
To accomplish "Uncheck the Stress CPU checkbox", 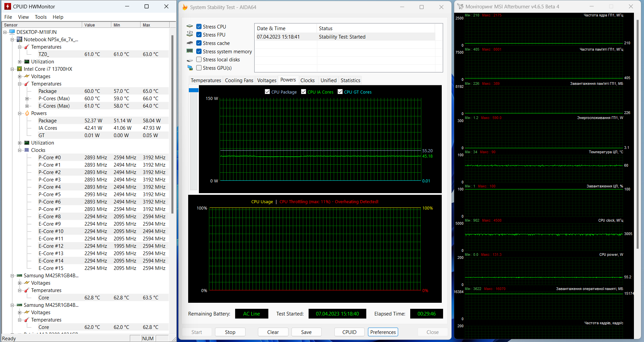I will [x=199, y=26].
